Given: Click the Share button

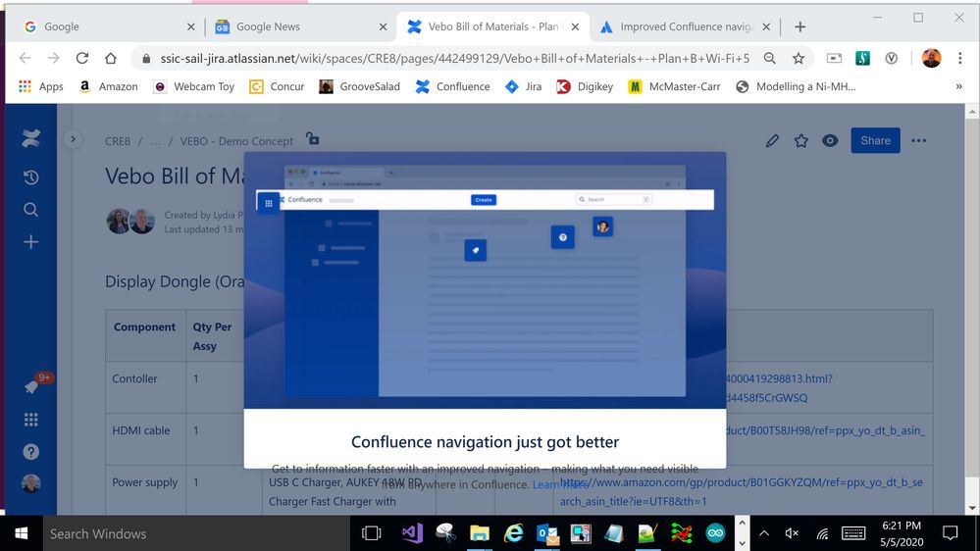Looking at the screenshot, I should pos(875,140).
